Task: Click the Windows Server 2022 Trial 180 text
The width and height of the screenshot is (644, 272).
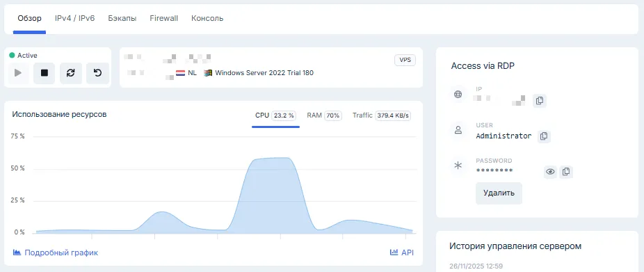Action: pos(264,73)
